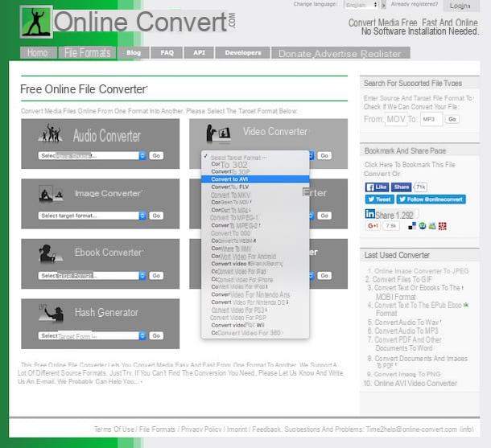Pick Convert video for Android
The width and height of the screenshot is (491, 448).
[255, 257]
